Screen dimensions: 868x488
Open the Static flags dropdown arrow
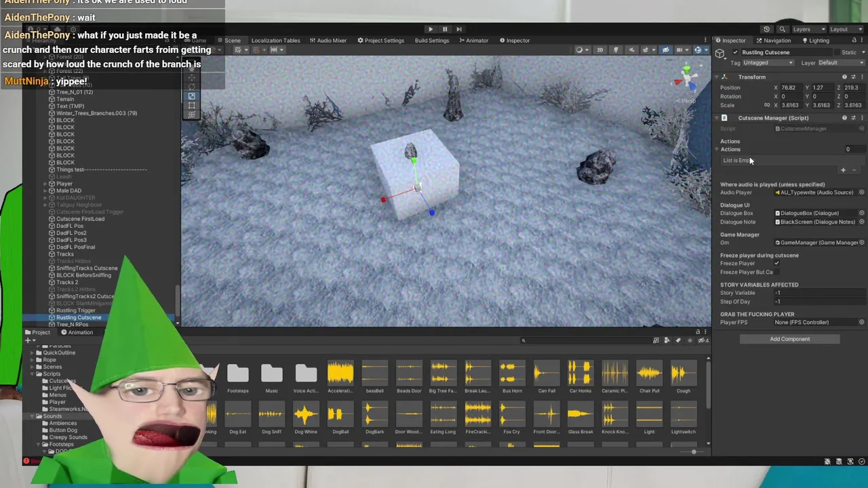click(863, 53)
